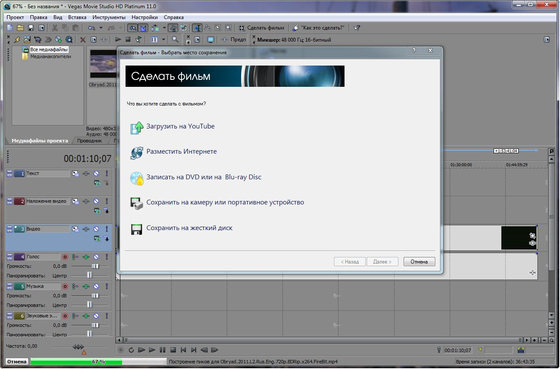
Task: Choose 'Сохранить на камеру или портативное устройство'
Action: click(217, 203)
